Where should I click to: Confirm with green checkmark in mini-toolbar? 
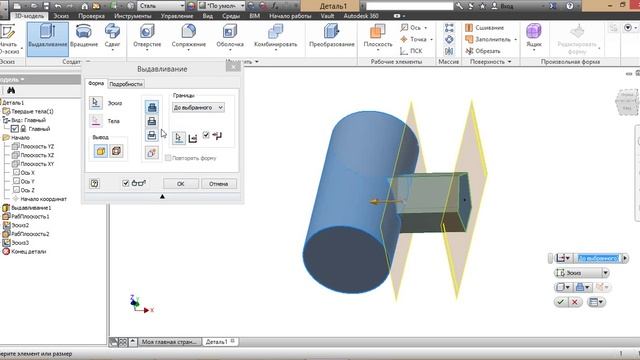click(x=561, y=302)
